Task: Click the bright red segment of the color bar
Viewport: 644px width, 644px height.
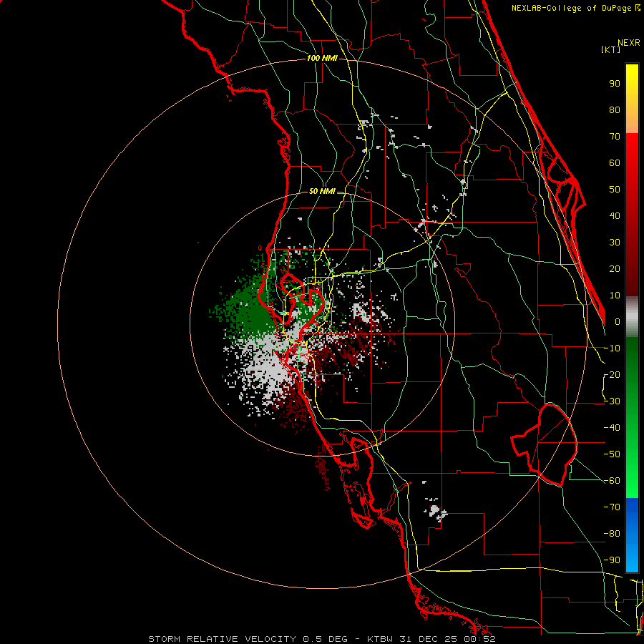Action: [632, 215]
